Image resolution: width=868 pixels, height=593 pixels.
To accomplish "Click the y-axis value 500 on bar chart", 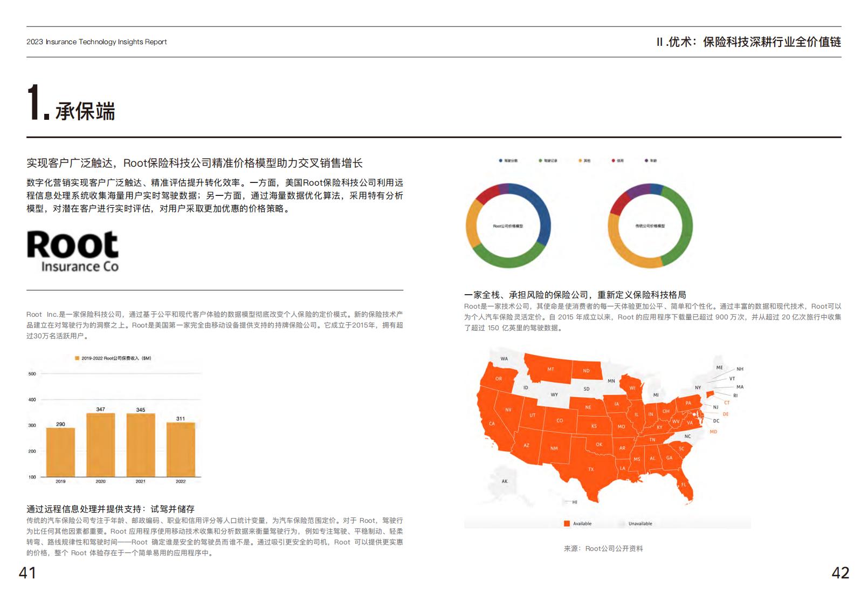I will click(32, 373).
